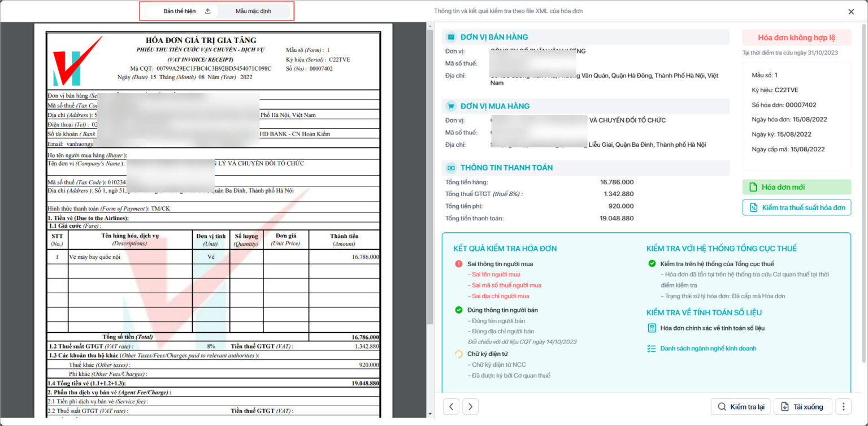Click Kiểm tra về tính toán số liệu heading

704,312
